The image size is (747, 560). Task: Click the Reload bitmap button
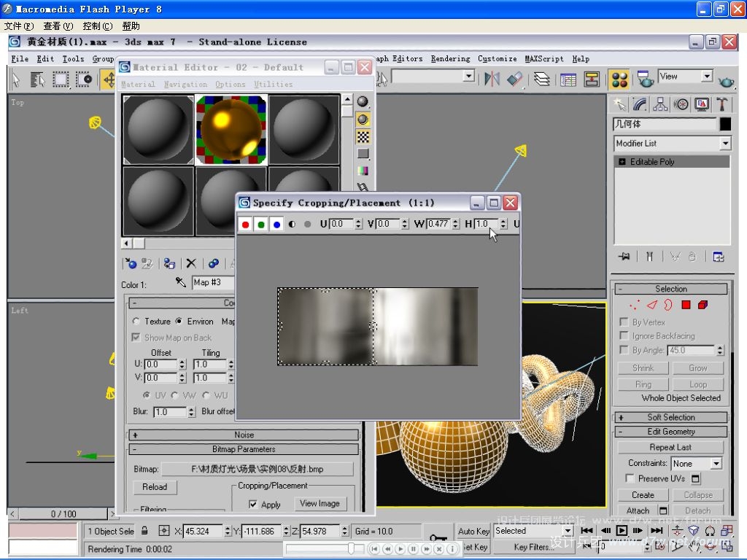(x=155, y=487)
